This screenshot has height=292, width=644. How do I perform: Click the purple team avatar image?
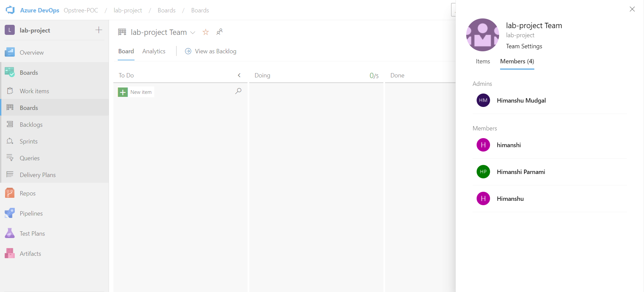pyautogui.click(x=483, y=35)
